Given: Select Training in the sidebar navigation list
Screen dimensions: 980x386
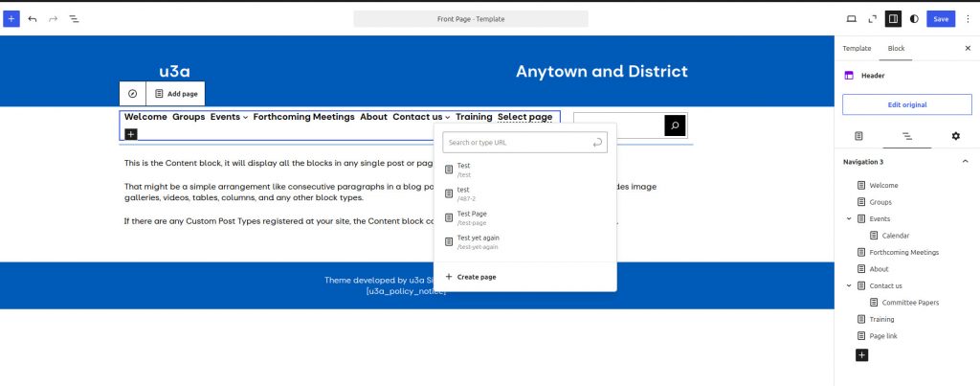Looking at the screenshot, I should [x=881, y=319].
